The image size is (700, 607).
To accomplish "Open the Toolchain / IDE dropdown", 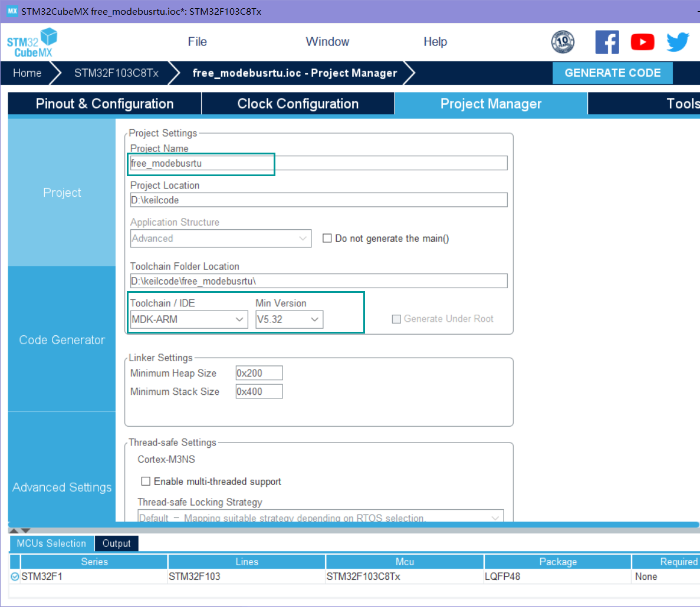I will (240, 319).
